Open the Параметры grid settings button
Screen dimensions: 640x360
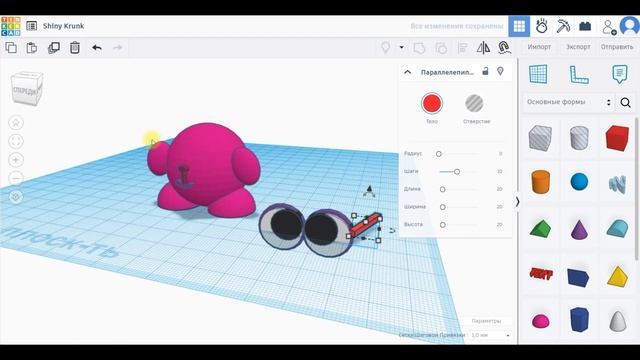pyautogui.click(x=486, y=321)
